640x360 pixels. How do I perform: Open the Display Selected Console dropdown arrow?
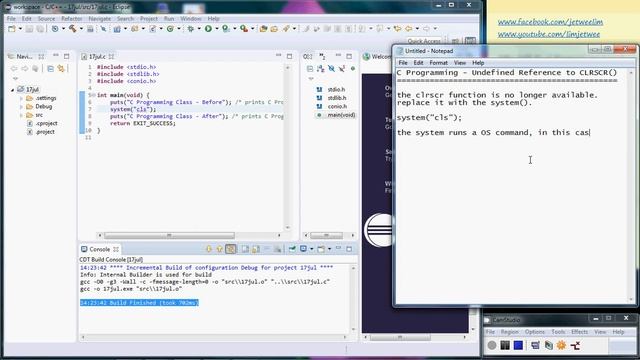tap(311, 249)
